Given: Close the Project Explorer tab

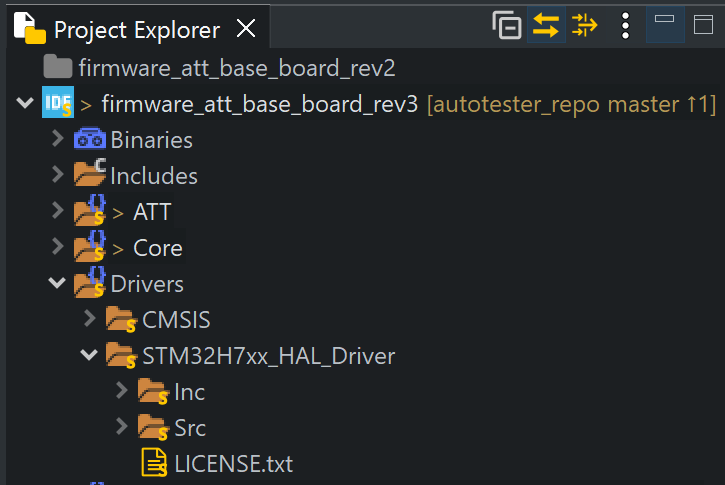Looking at the screenshot, I should click(x=245, y=29).
